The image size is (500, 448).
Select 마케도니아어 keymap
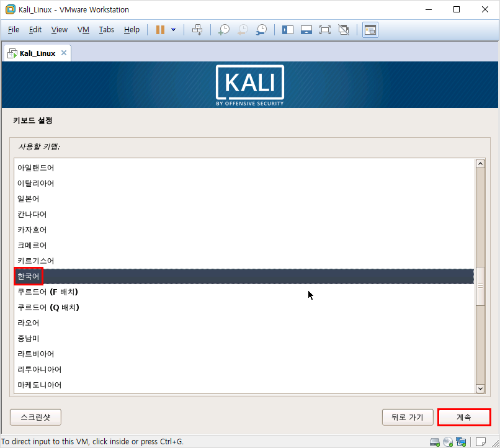(244, 385)
